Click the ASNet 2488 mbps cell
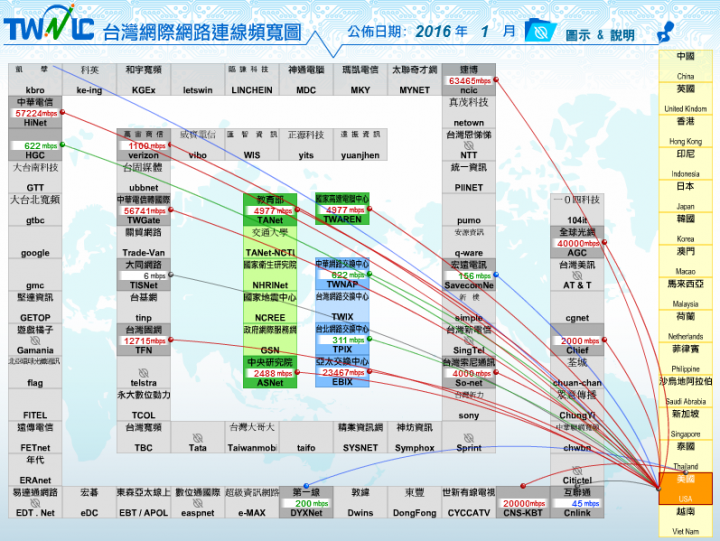Image resolution: width=720 pixels, height=541 pixels. 270,372
